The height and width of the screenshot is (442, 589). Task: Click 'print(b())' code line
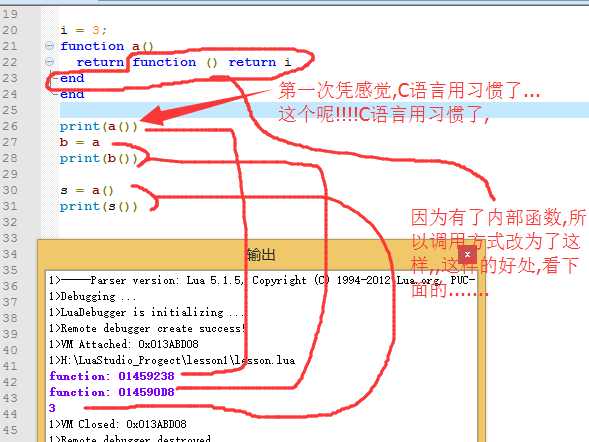(99, 158)
